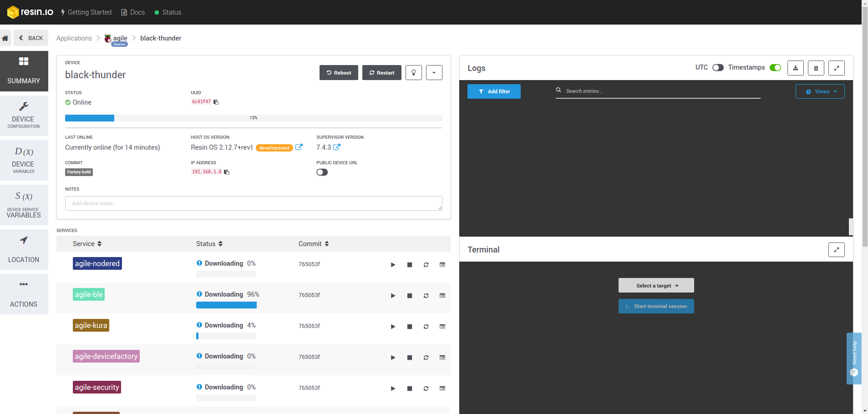Click the Add device notes field
The width and height of the screenshot is (868, 414).
[254, 203]
